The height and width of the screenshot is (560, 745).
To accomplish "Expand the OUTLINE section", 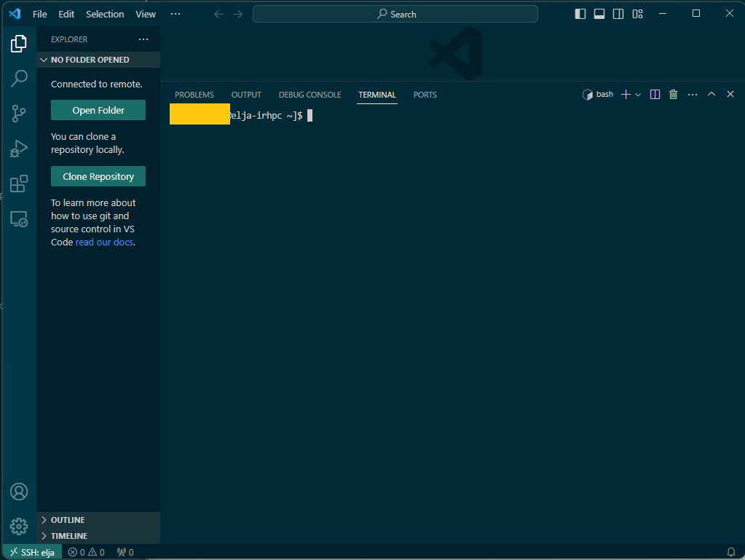I will [x=68, y=519].
